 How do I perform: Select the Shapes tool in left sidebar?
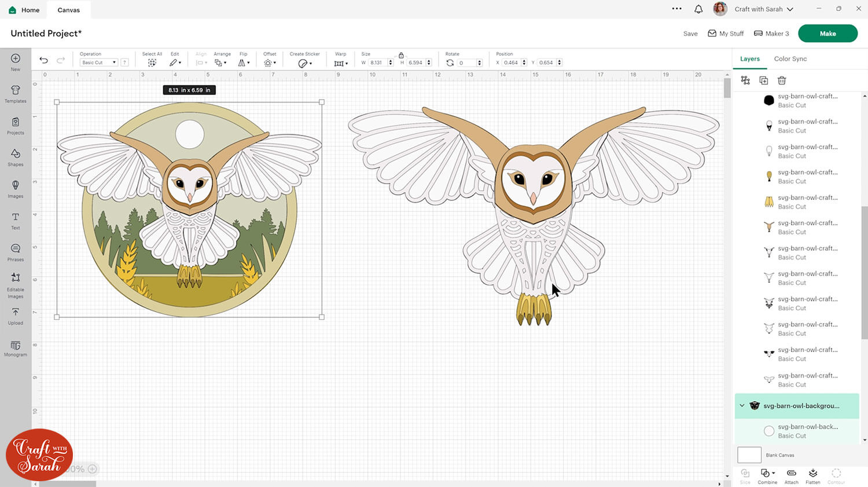15,157
